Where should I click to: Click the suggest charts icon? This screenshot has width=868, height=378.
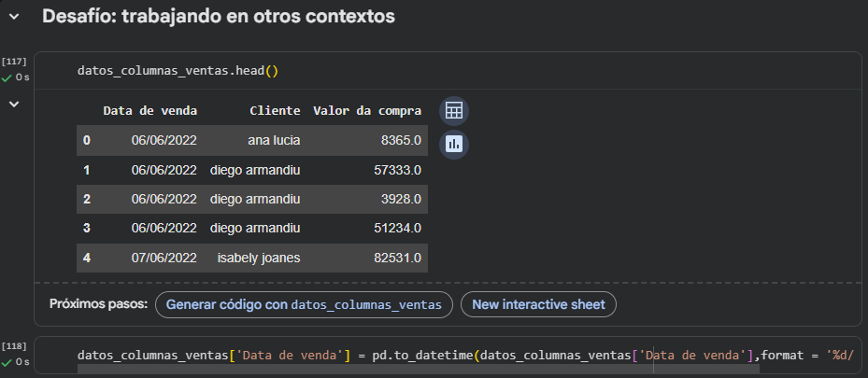click(x=453, y=144)
